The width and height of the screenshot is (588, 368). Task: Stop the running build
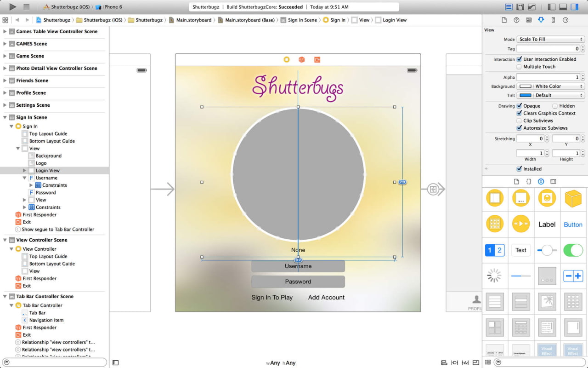(27, 7)
